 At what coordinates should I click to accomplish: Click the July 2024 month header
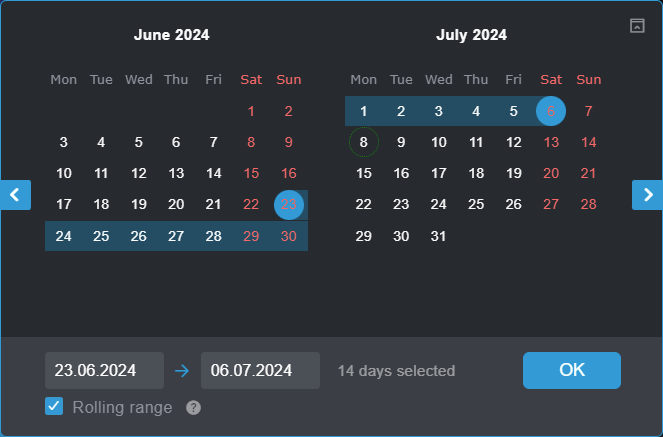[471, 35]
